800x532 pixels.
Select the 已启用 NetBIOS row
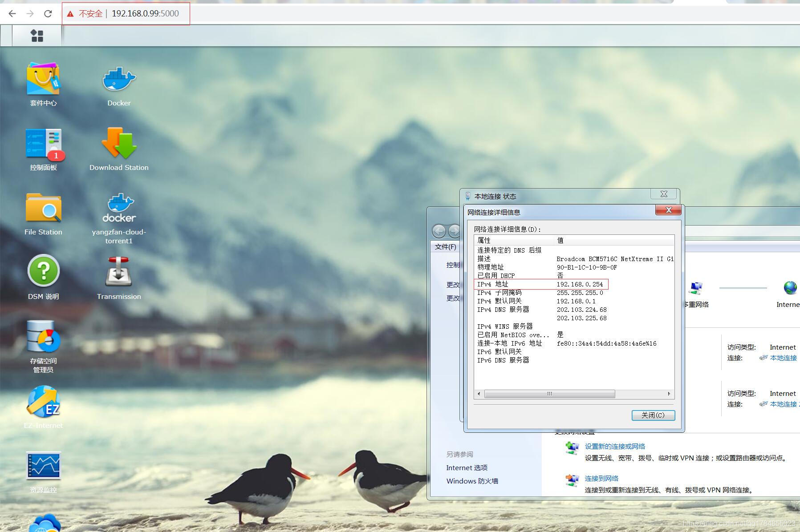[x=574, y=335]
